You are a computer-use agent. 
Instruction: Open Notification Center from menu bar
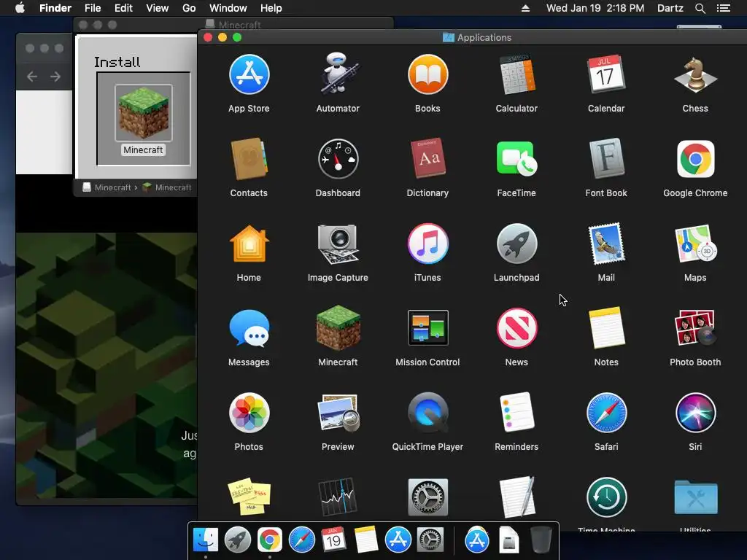point(723,8)
